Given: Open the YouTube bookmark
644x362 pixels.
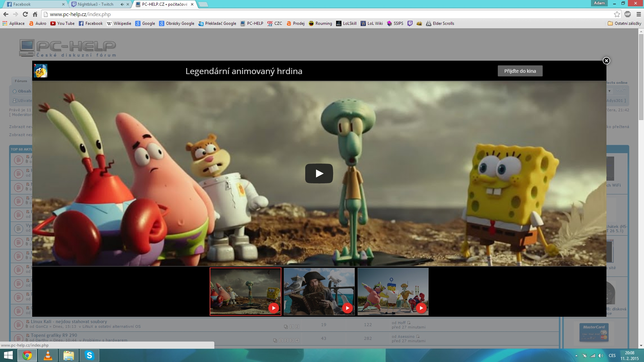Looking at the screenshot, I should click(x=62, y=23).
